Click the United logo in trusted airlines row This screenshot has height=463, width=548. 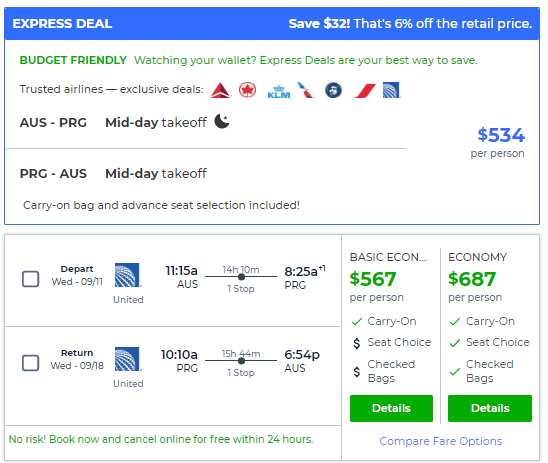[391, 90]
